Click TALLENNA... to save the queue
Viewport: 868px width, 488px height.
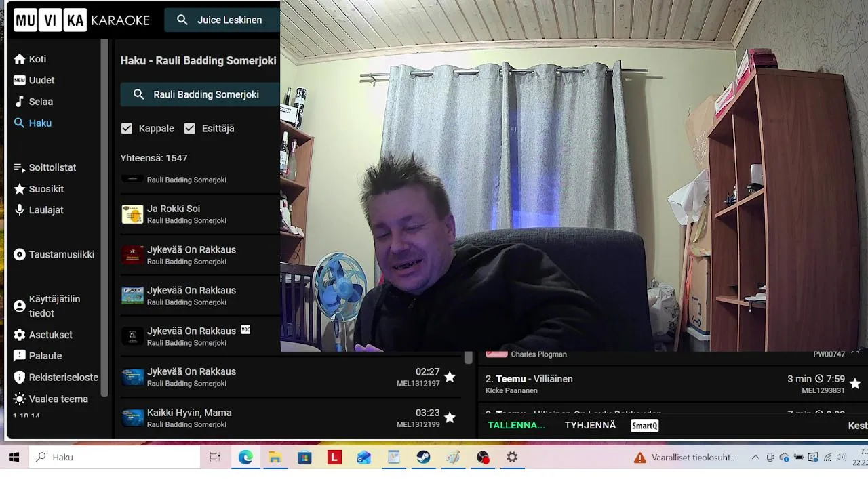pos(516,426)
